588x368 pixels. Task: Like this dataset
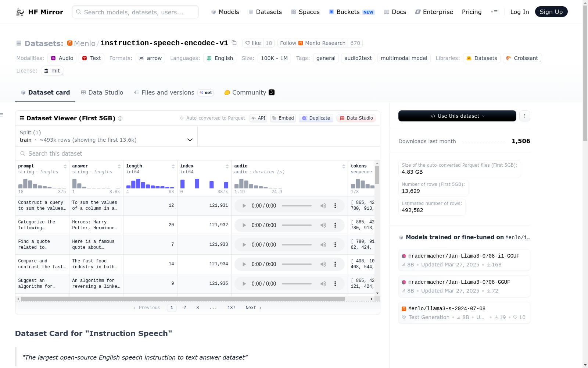tap(253, 43)
